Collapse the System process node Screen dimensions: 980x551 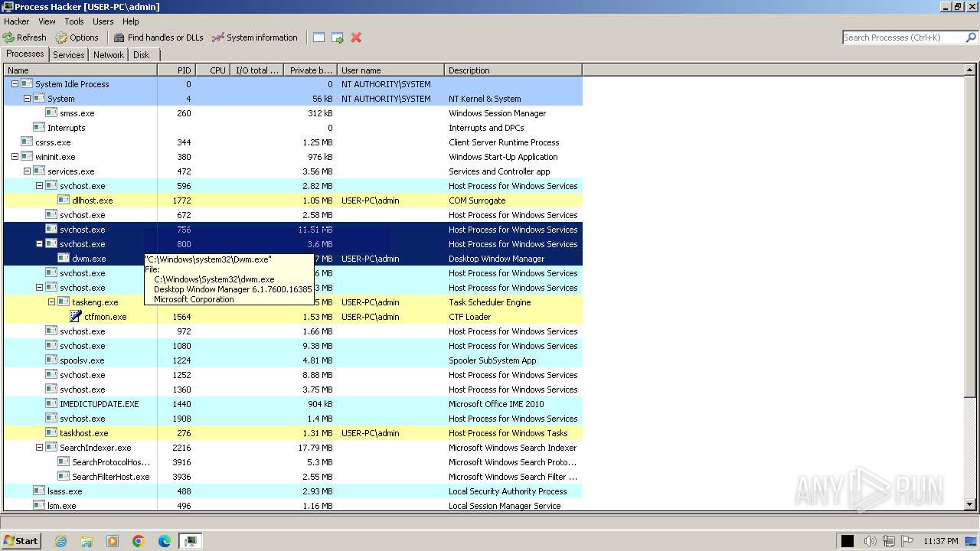(27, 99)
